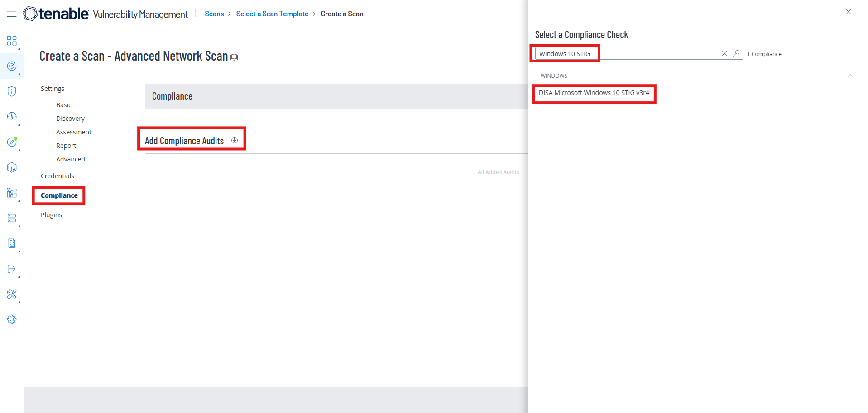Click the plus icon beside Add Compliance Audits

tap(235, 140)
